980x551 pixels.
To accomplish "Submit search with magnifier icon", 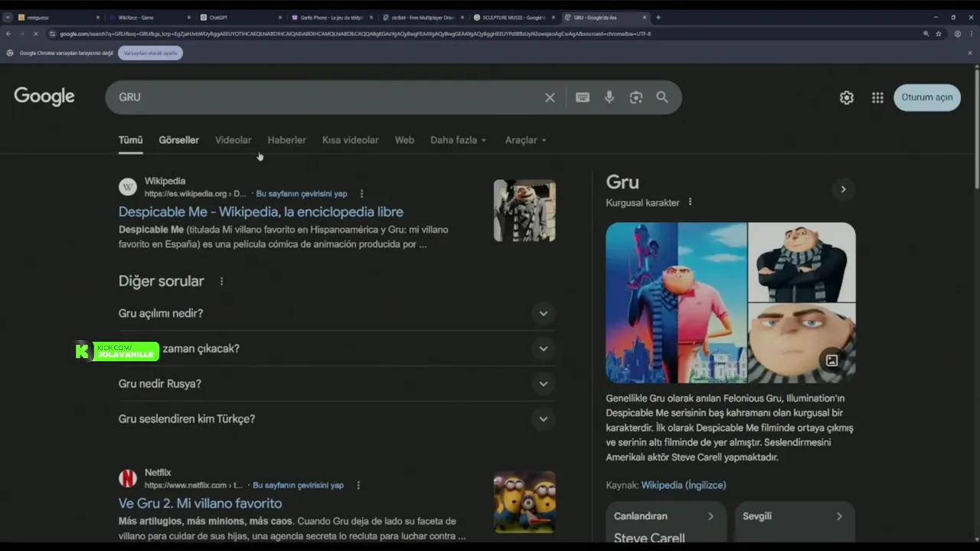I will tap(662, 97).
